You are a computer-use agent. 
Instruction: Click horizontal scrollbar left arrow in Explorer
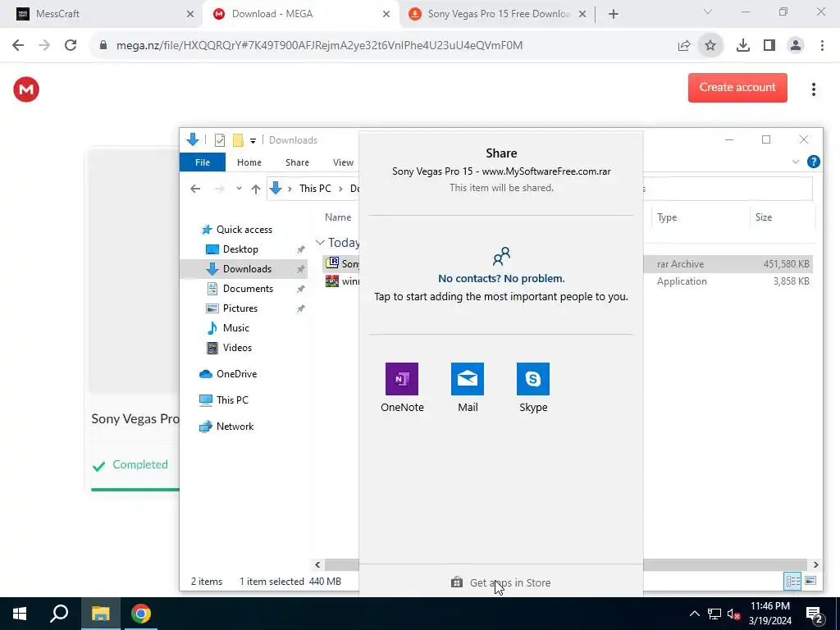tap(317, 564)
